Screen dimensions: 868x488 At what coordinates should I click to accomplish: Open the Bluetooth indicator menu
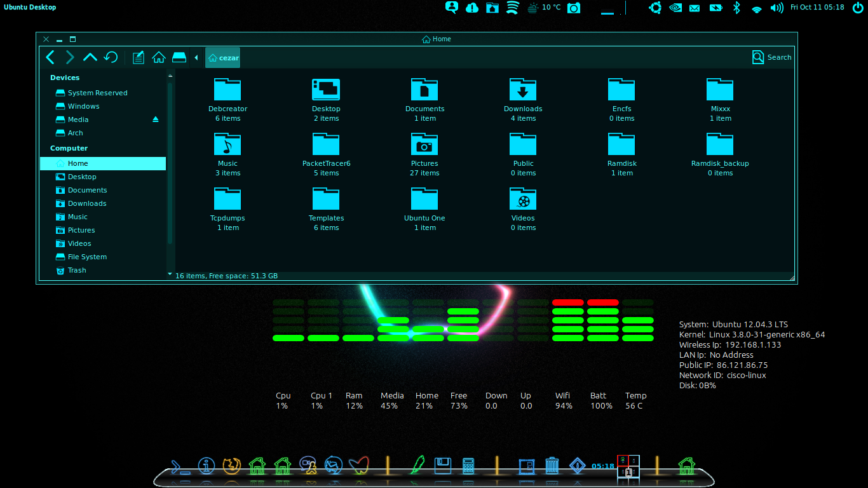coord(737,8)
